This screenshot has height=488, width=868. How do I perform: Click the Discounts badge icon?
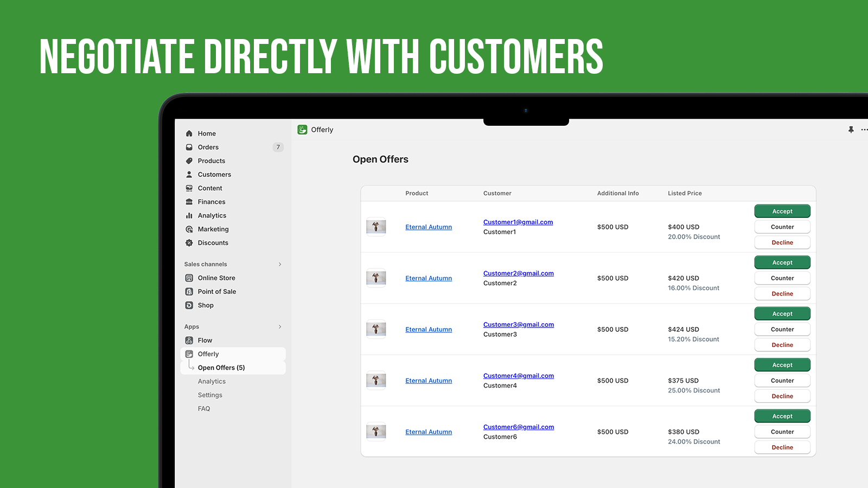[x=189, y=243]
